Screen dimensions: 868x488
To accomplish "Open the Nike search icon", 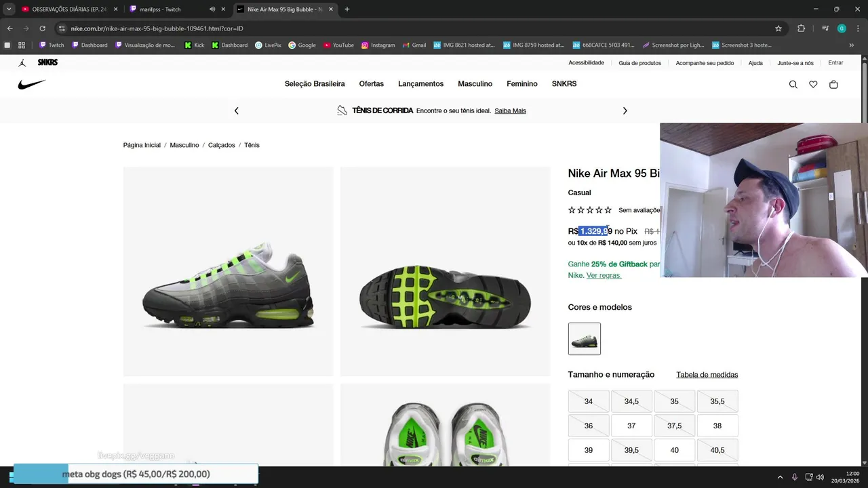I will click(x=793, y=85).
